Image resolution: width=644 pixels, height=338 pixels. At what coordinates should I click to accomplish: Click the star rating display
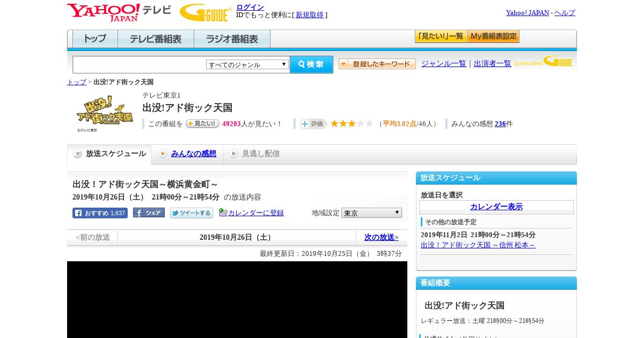(x=352, y=123)
